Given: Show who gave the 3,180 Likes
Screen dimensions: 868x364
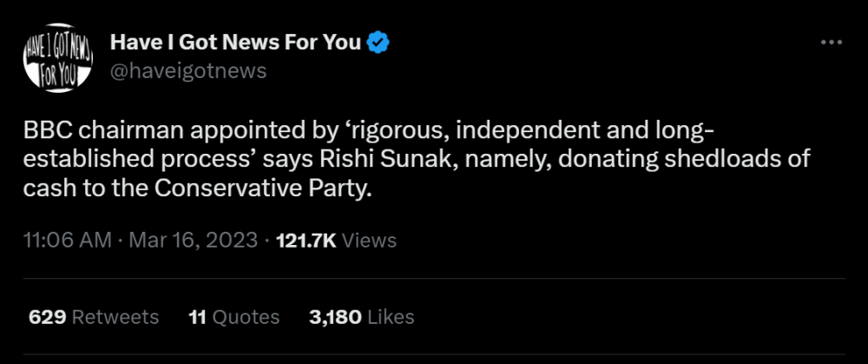Looking at the screenshot, I should (335, 317).
